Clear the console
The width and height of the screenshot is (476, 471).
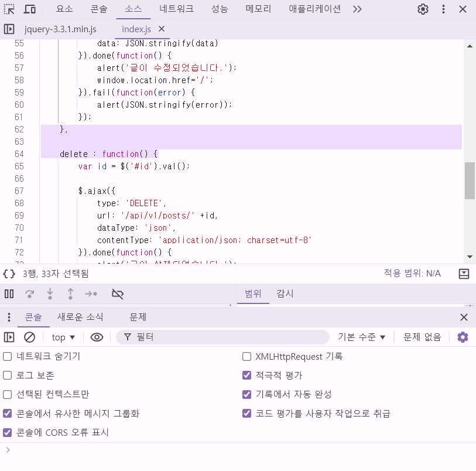click(x=29, y=337)
